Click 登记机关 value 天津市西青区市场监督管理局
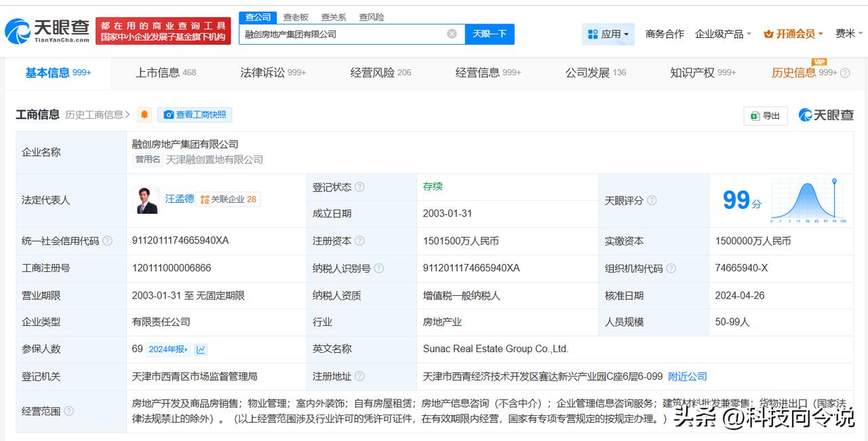This screenshot has height=441, width=868. [195, 377]
